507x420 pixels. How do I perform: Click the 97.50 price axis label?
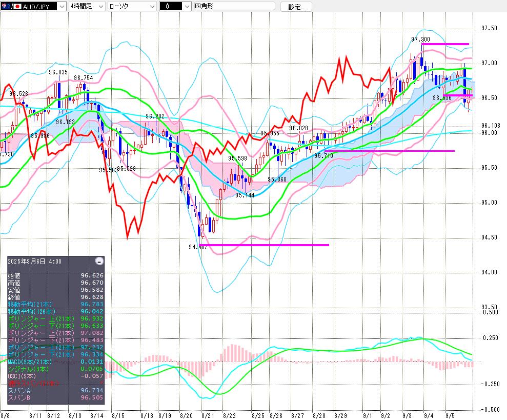tap(489, 29)
